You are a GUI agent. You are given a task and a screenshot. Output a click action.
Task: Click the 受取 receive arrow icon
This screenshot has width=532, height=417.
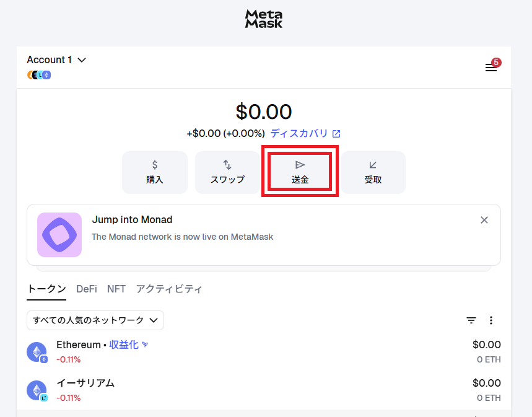click(372, 164)
